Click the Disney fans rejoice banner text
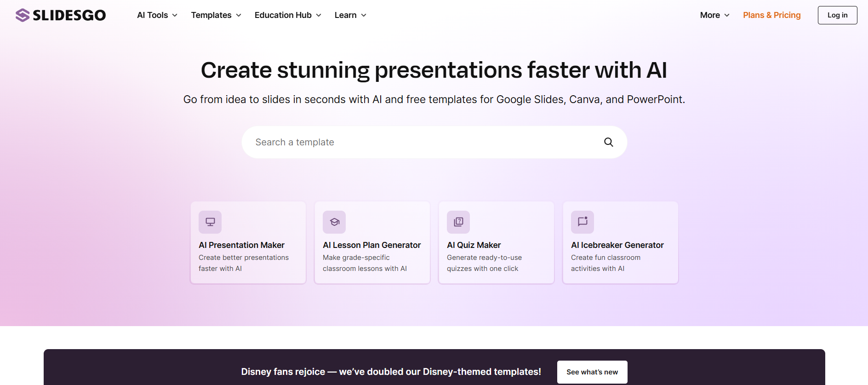Viewport: 868px width, 385px height. [x=391, y=372]
